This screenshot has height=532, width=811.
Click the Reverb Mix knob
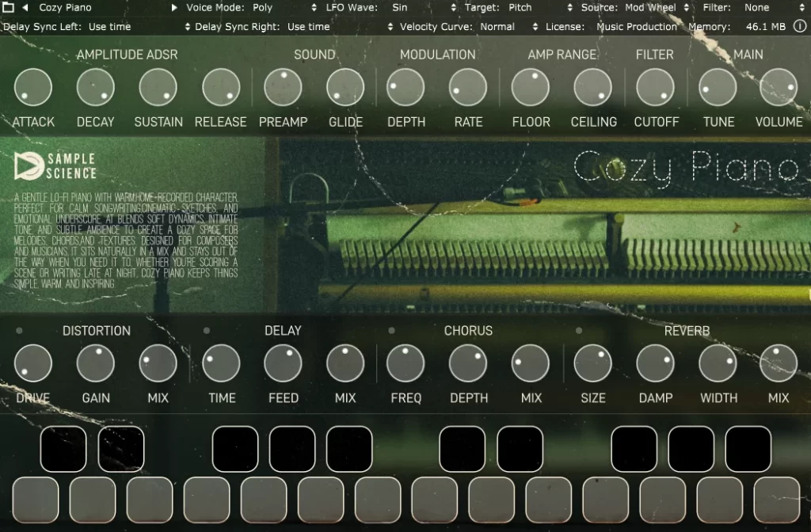779,363
